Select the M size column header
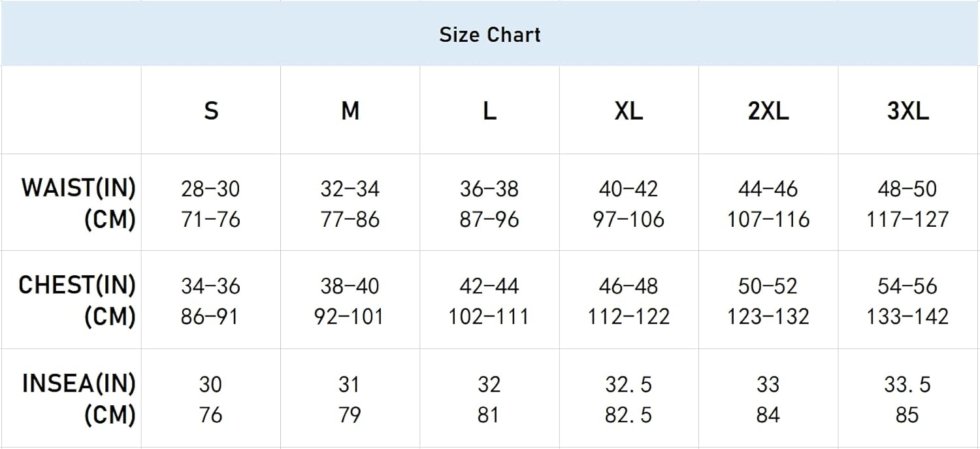The width and height of the screenshot is (980, 449). [350, 111]
